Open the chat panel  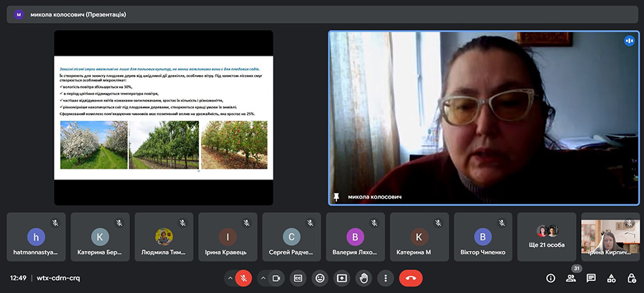591,278
